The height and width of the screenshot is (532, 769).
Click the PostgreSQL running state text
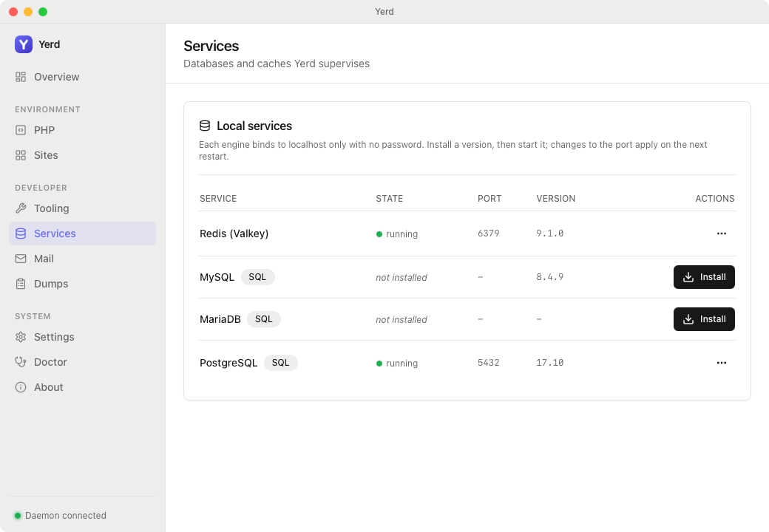(402, 364)
